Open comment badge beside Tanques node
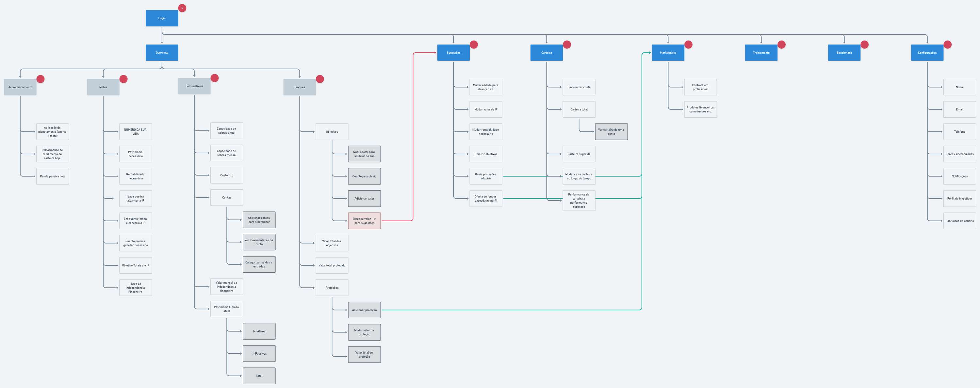The width and height of the screenshot is (980, 388). pos(320,79)
